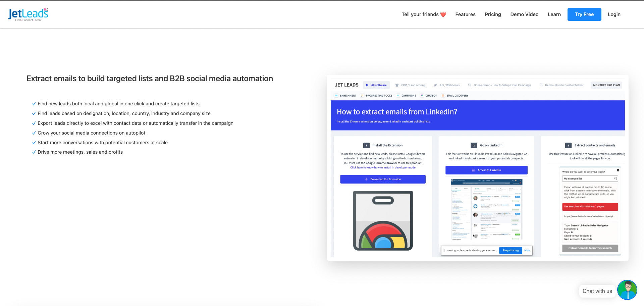Screen dimensions: 644x306
Task: Click the CAMPAIGNS category item
Action: pos(406,96)
